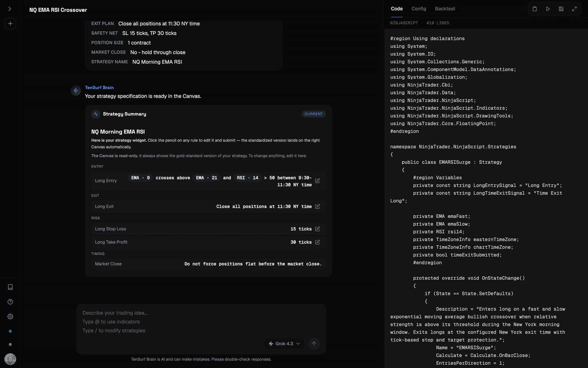588x368 pixels.
Task: Open the help question mark icon
Action: click(10, 302)
